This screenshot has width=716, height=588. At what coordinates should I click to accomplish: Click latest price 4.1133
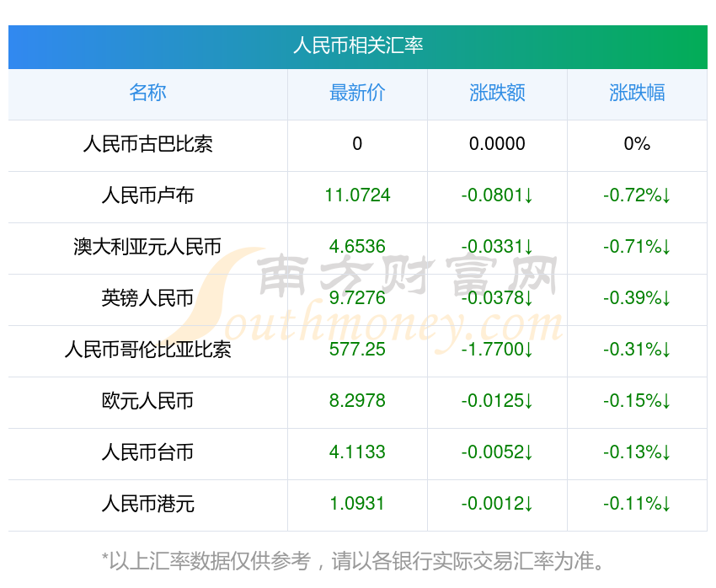coord(357,452)
